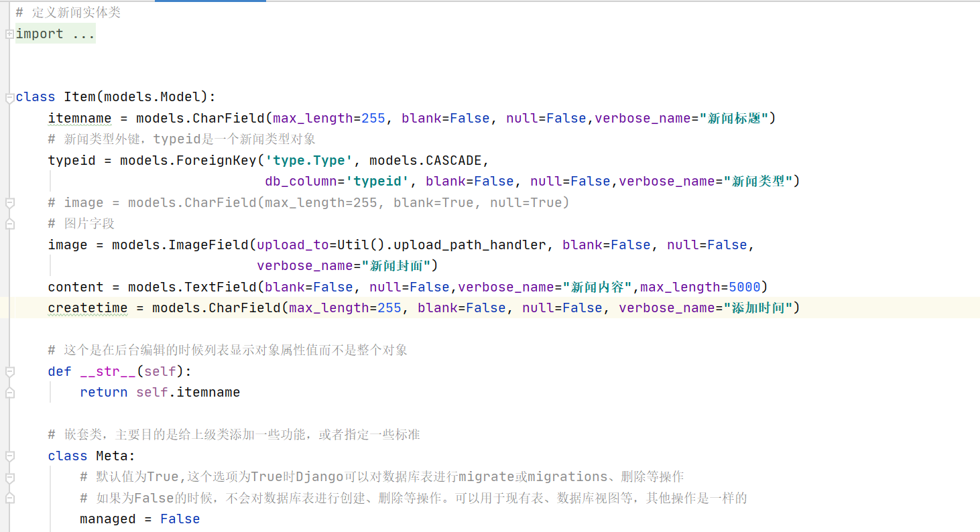
Task: Click the gutter marker near the content field
Action: pos(9,287)
